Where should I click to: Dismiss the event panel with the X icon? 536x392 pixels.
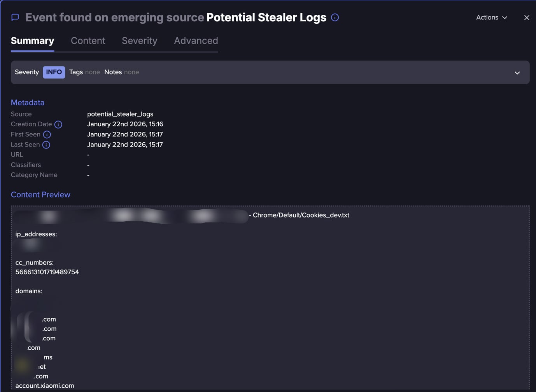coord(527,17)
